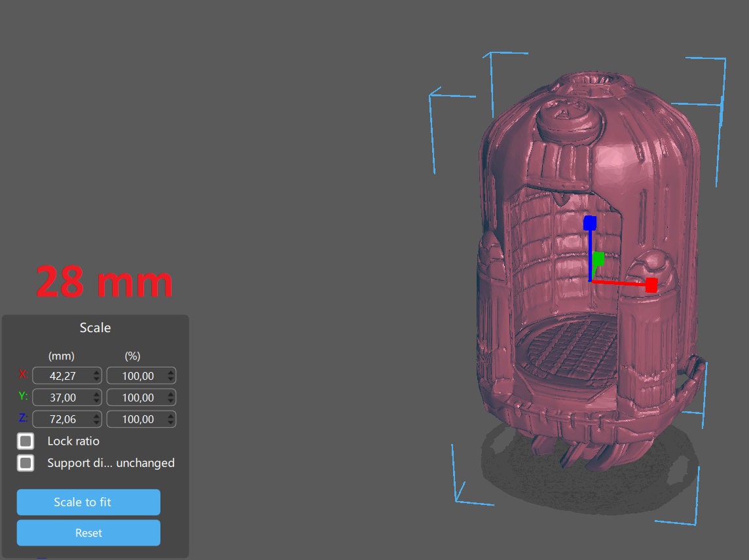Increase X mm value with up arrow

click(97, 372)
